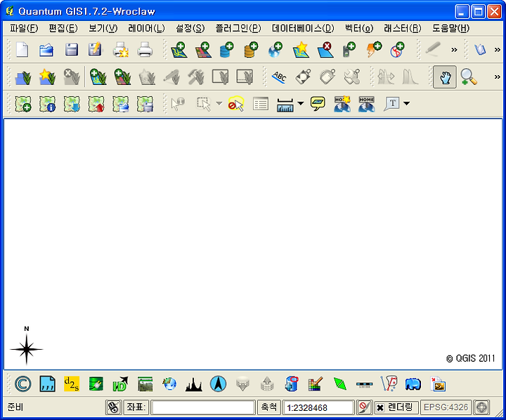Select the Identify Features cursor tool
Image resolution: width=506 pixels, height=420 pixels.
click(x=178, y=104)
